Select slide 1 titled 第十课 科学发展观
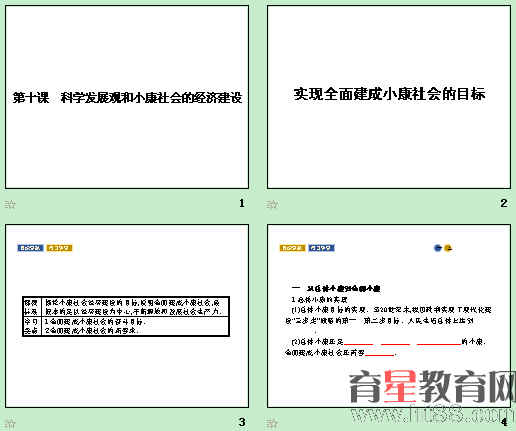 tap(127, 97)
